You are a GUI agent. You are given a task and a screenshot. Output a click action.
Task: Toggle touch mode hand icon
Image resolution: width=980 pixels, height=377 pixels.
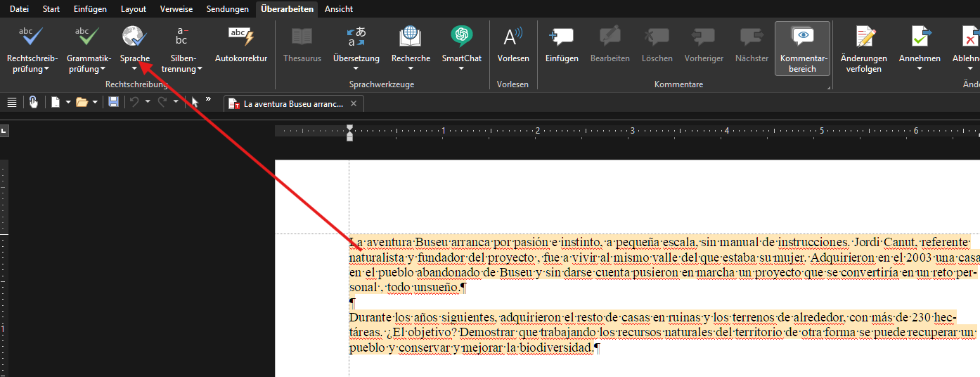[33, 102]
